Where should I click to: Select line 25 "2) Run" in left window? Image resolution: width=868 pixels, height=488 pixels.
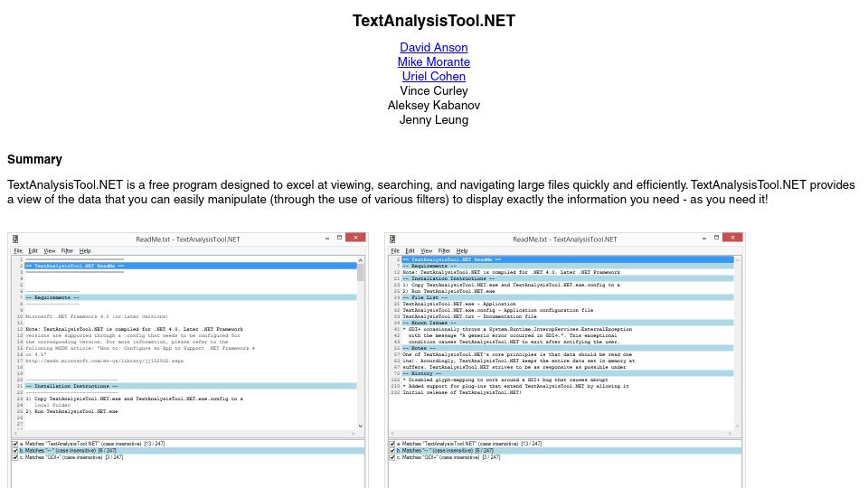[71, 412]
